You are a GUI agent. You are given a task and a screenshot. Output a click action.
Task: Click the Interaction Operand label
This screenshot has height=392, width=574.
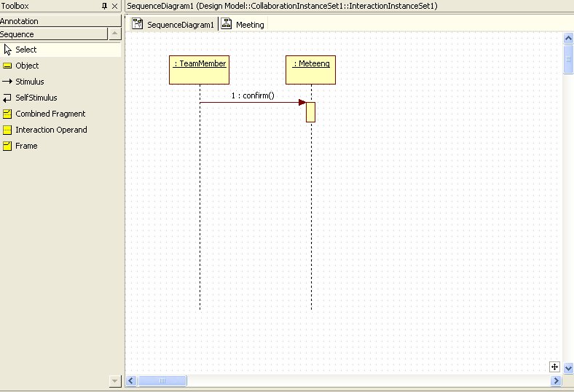coord(51,130)
